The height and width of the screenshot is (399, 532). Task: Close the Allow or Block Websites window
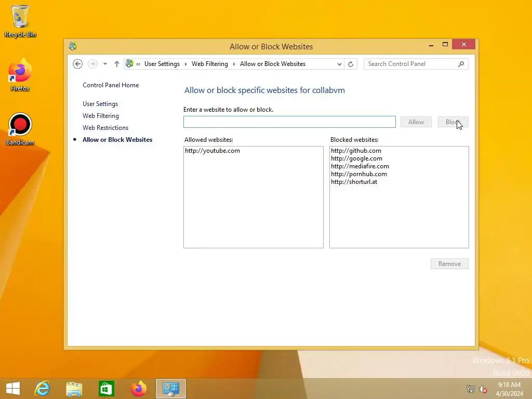463,45
